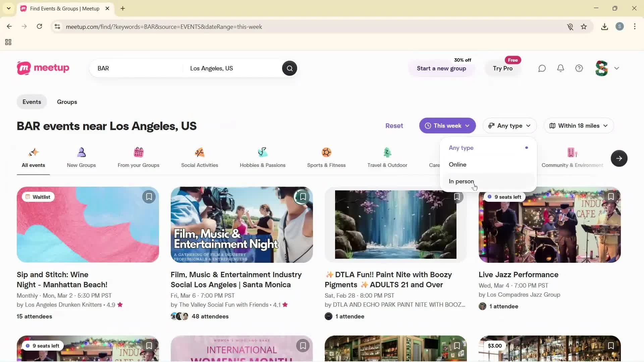Open Meetup messages chat icon

542,68
